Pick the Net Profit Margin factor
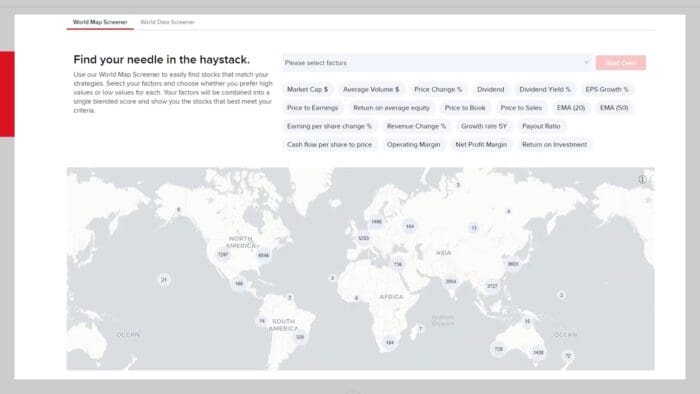 point(481,145)
